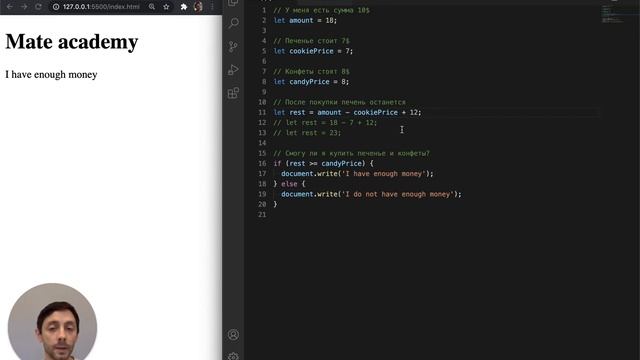
Task: Click the comment '// let rest = 23;'
Action: point(307,133)
